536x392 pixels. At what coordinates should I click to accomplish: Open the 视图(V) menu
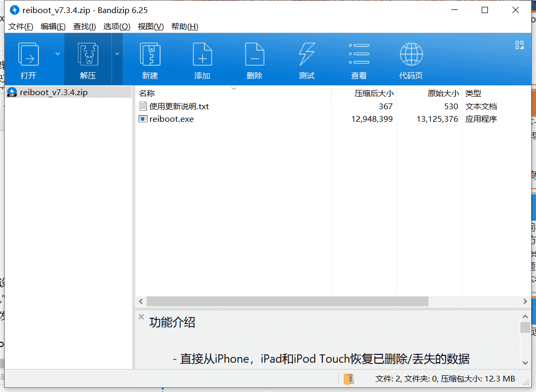[150, 27]
